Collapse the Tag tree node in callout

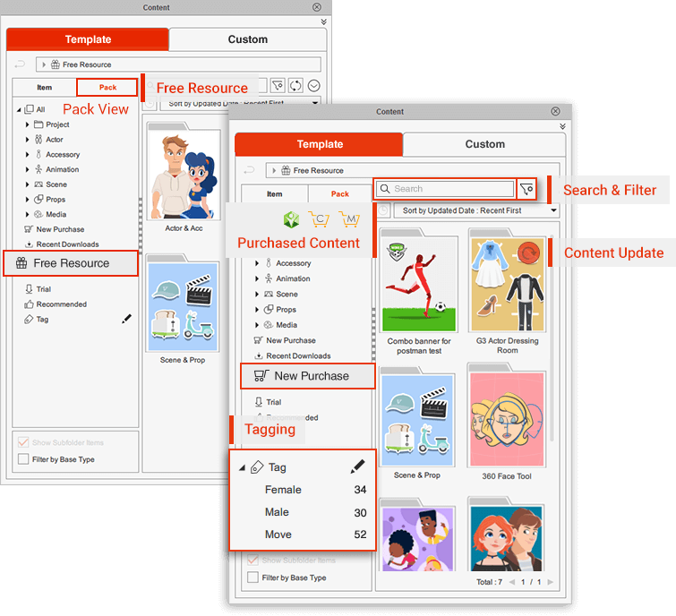[x=242, y=467]
